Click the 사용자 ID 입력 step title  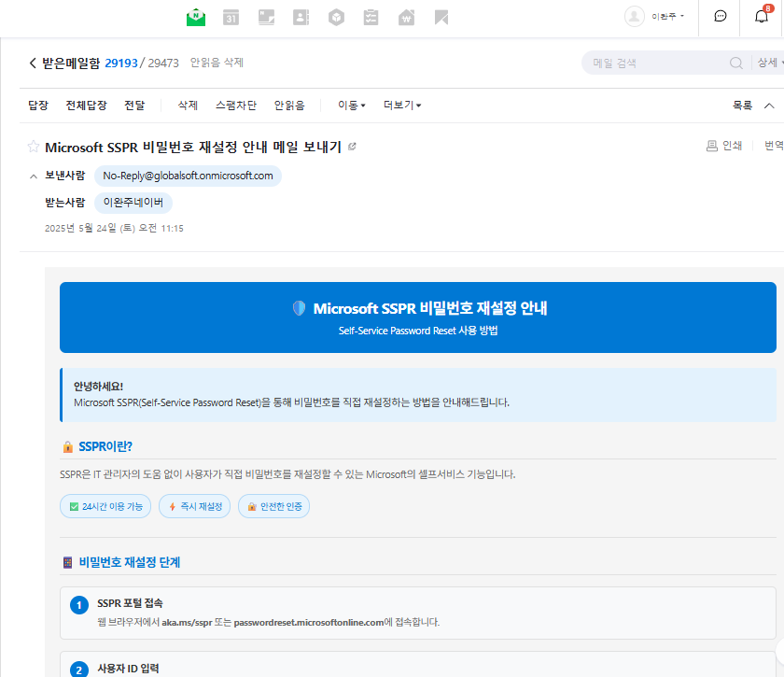[128, 669]
